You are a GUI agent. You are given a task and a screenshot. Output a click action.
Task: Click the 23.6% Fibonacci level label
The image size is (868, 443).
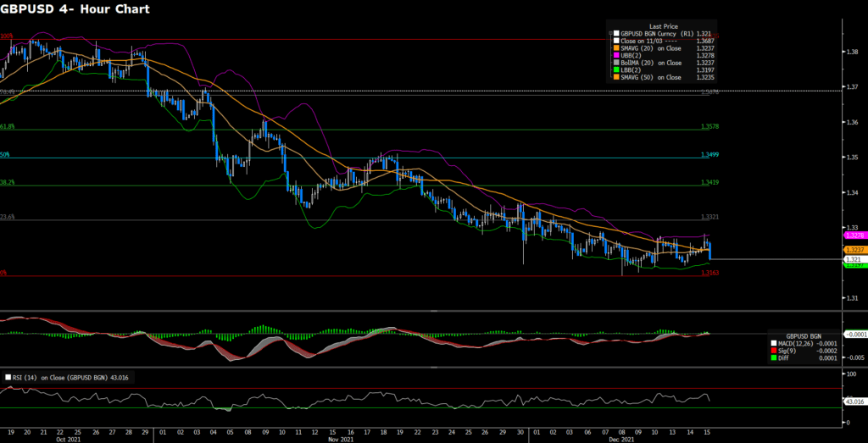tap(8, 218)
